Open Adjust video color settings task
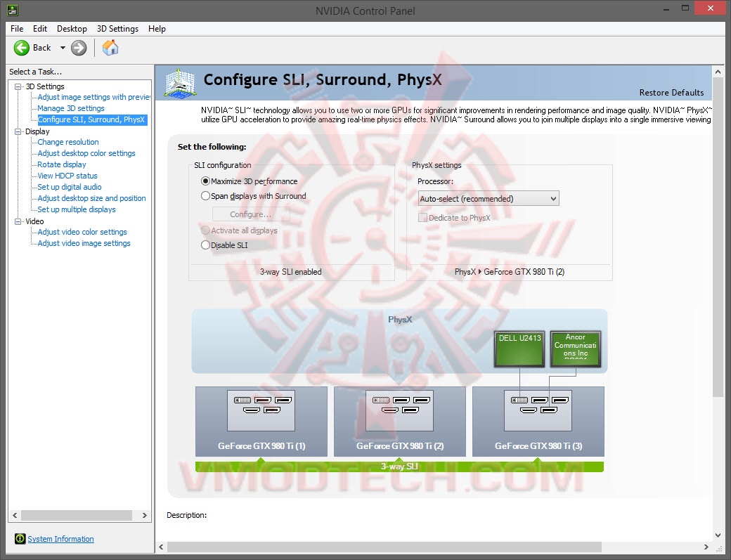Screen dimensions: 731x560 (82, 232)
